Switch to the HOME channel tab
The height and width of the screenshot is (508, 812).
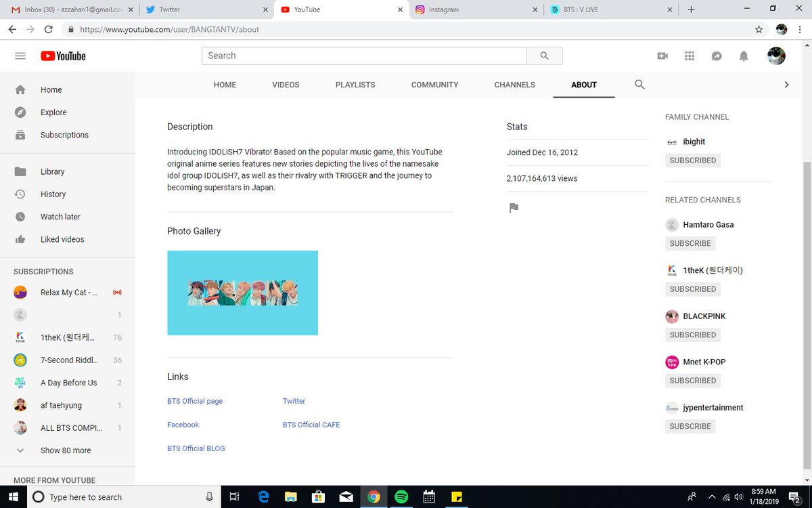click(225, 85)
